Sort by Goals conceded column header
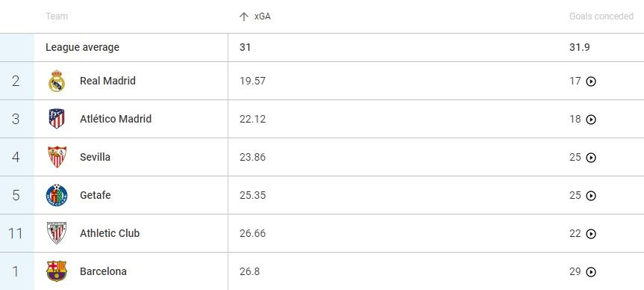 click(x=601, y=16)
